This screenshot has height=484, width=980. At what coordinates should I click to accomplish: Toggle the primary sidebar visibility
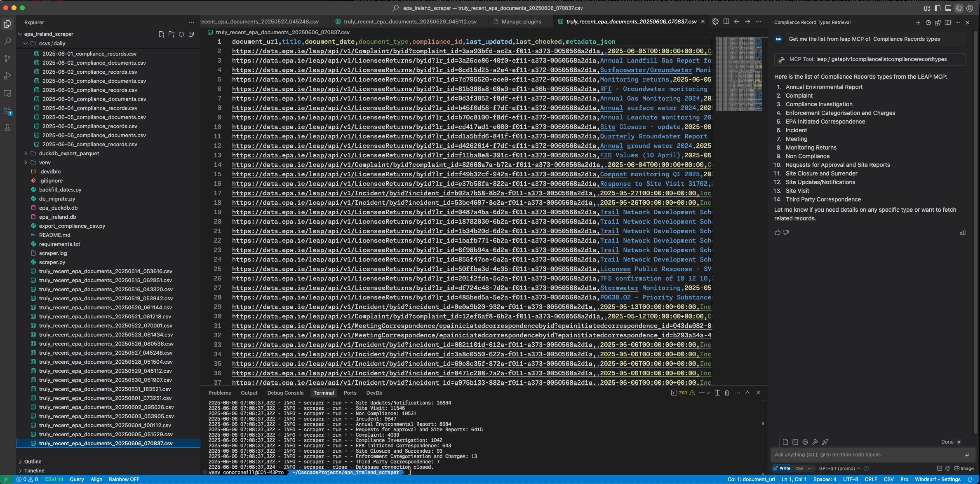938,8
